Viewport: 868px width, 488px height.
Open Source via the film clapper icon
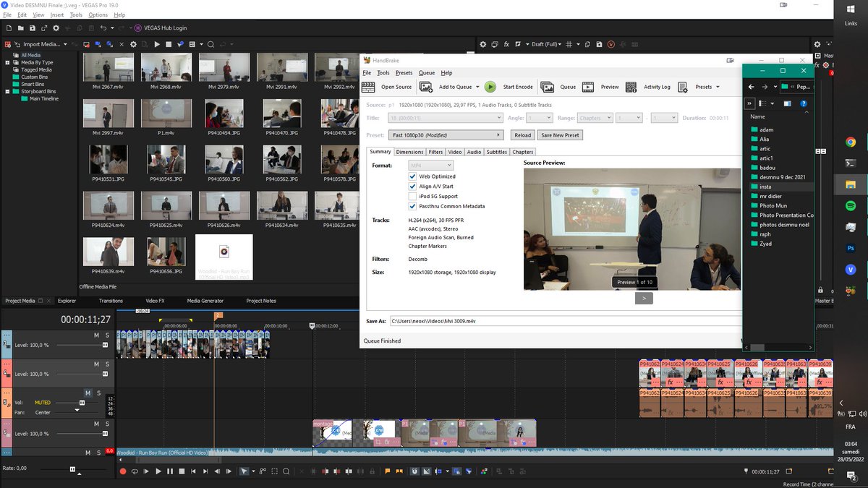[x=368, y=87]
